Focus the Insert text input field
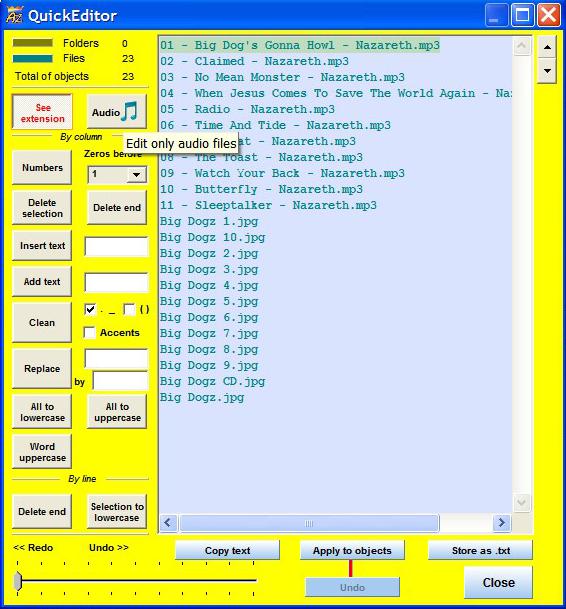 (x=116, y=246)
